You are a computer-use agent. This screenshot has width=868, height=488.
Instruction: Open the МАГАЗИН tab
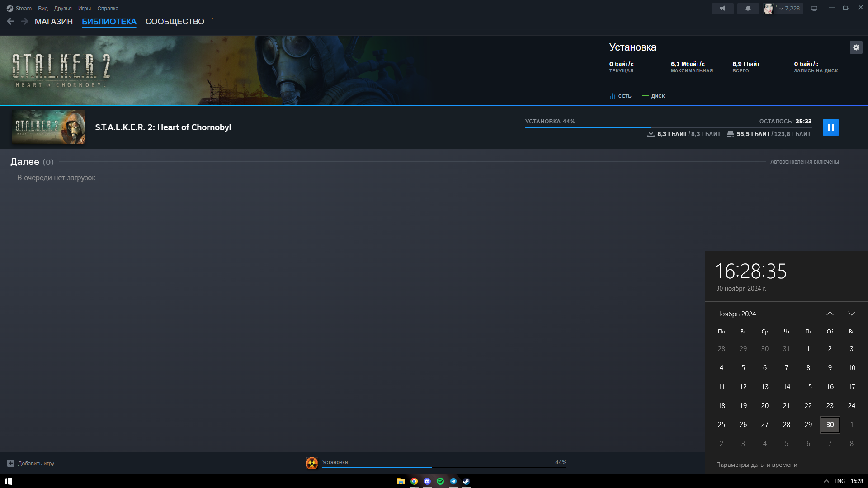(54, 22)
